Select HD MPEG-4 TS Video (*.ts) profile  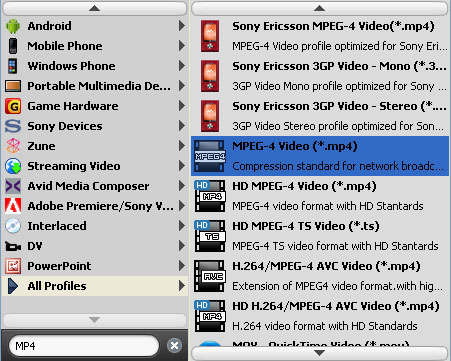coord(320,236)
